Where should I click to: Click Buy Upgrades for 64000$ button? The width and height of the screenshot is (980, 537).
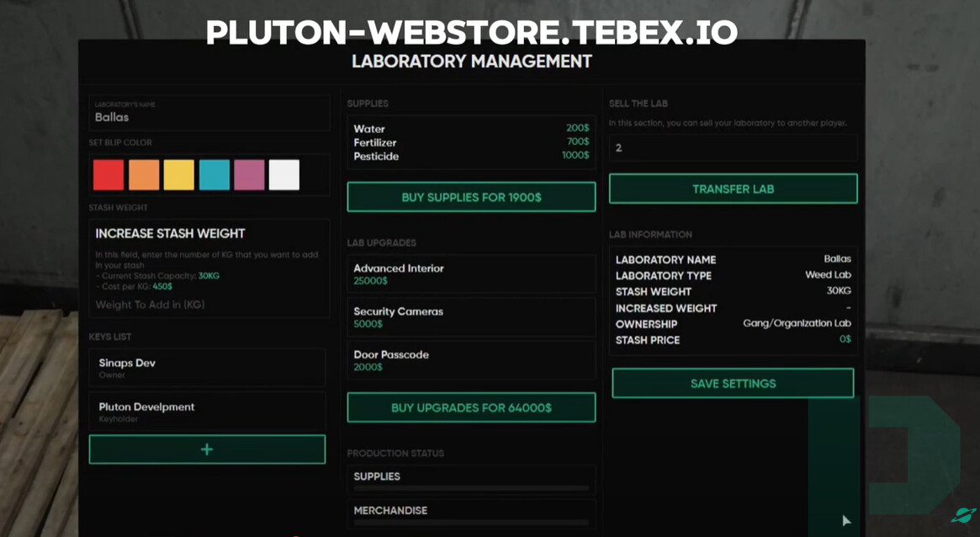pos(471,407)
